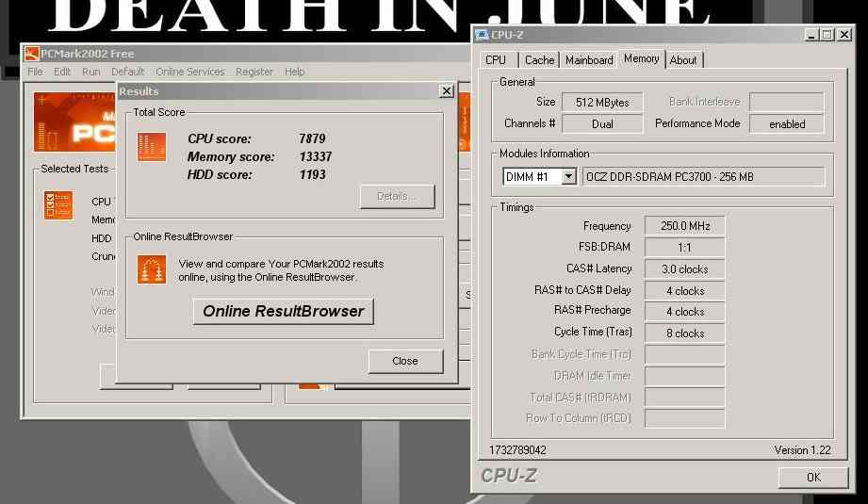
Task: Click the Channels # field showing Dual
Action: [x=602, y=124]
